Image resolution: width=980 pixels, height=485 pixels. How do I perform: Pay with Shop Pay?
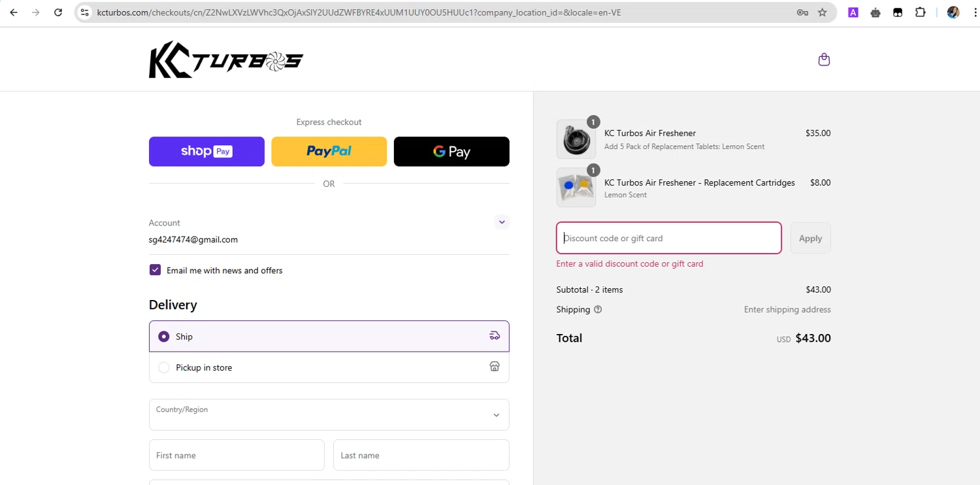(206, 152)
